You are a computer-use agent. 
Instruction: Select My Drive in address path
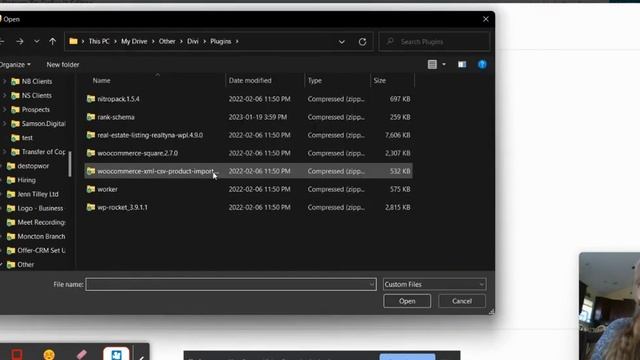click(134, 41)
